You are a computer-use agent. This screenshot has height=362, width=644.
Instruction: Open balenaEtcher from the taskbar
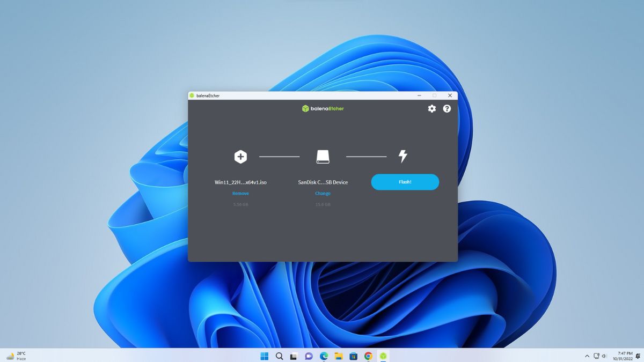(x=382, y=356)
